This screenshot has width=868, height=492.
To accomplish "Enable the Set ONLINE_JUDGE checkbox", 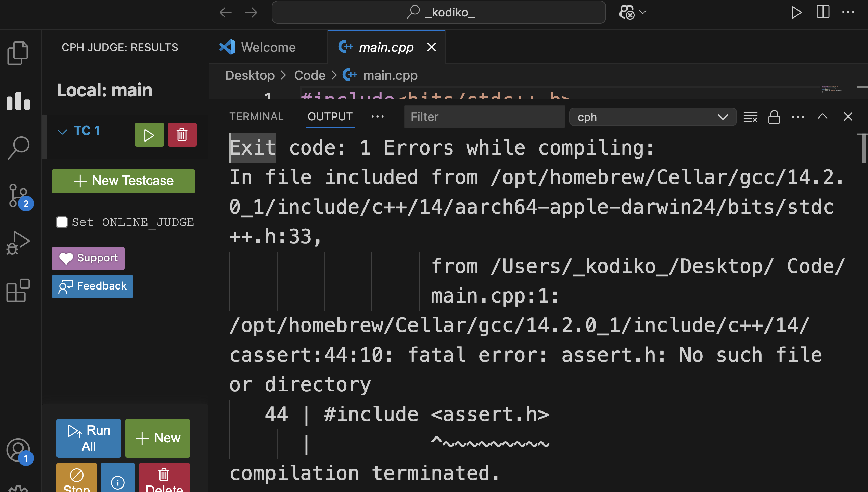I will (x=62, y=222).
